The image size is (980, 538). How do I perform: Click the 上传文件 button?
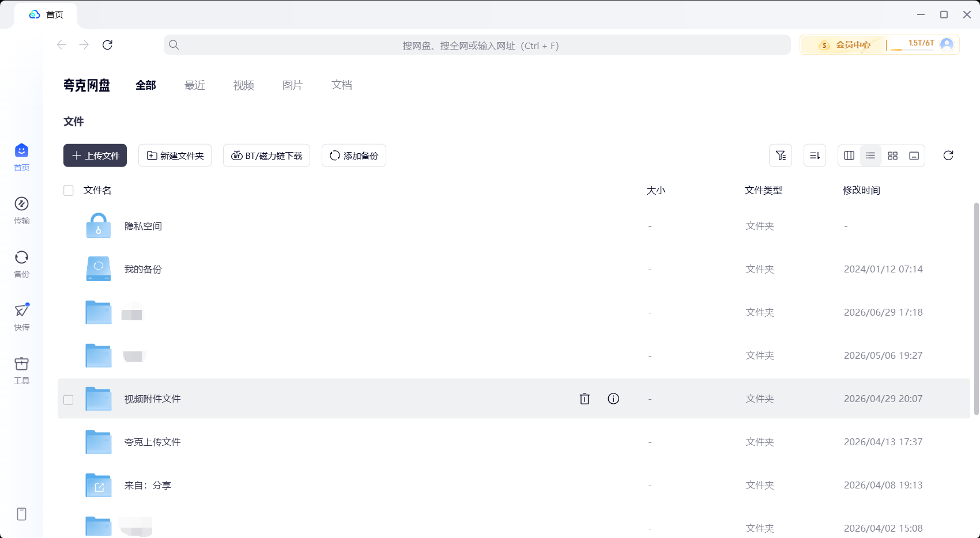point(95,156)
